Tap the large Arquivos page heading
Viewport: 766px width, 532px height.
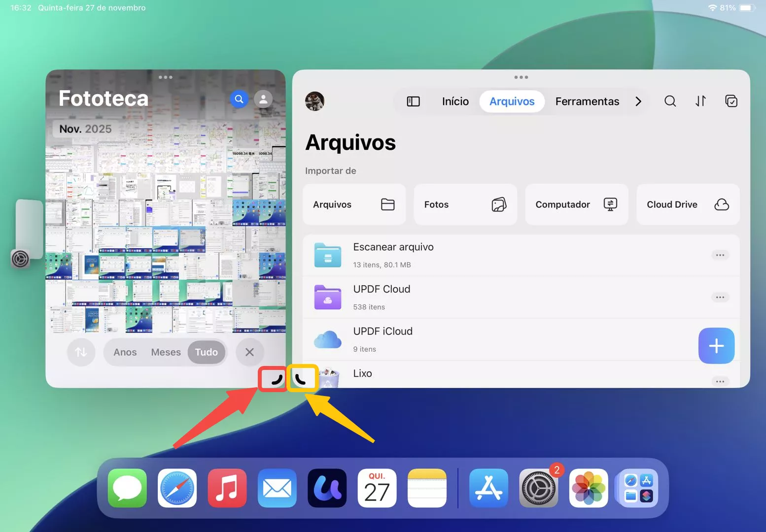[350, 143]
